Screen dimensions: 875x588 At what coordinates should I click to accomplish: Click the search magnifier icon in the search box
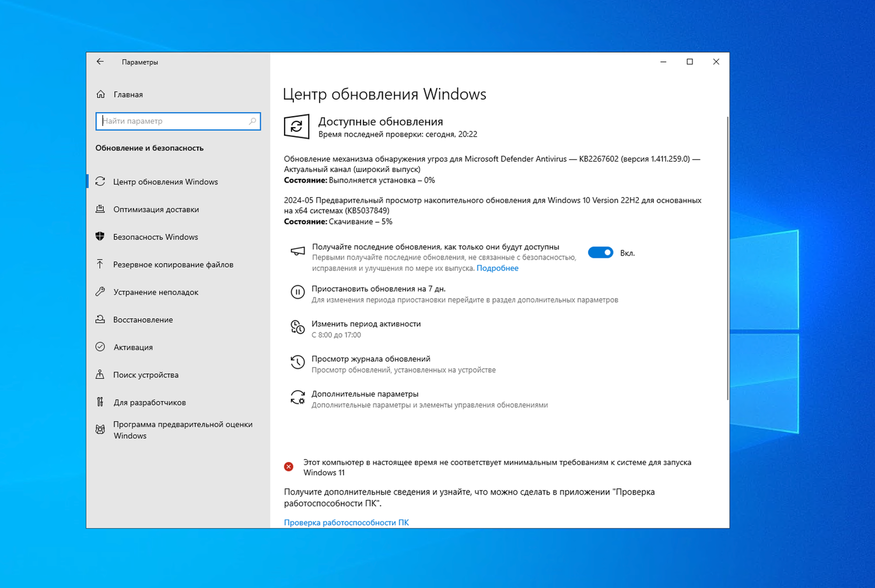coord(253,121)
